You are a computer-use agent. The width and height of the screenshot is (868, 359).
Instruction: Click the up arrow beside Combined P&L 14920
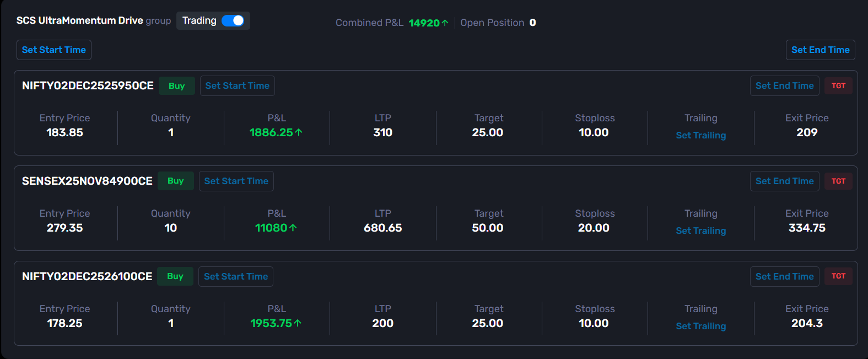click(445, 23)
